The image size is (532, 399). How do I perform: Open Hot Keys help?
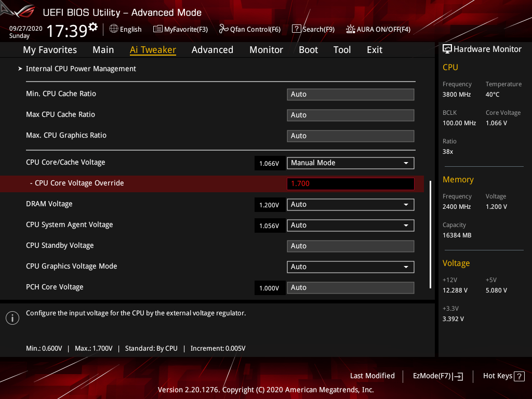(503, 376)
